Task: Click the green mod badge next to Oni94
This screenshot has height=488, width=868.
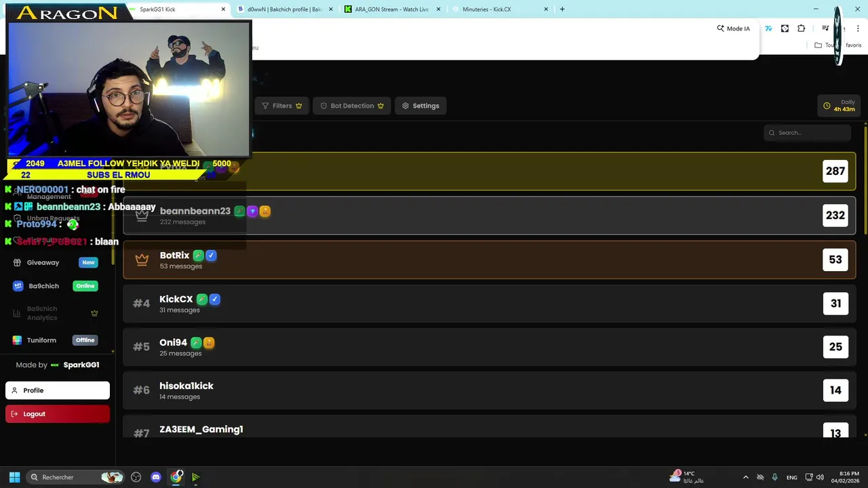Action: point(196,343)
